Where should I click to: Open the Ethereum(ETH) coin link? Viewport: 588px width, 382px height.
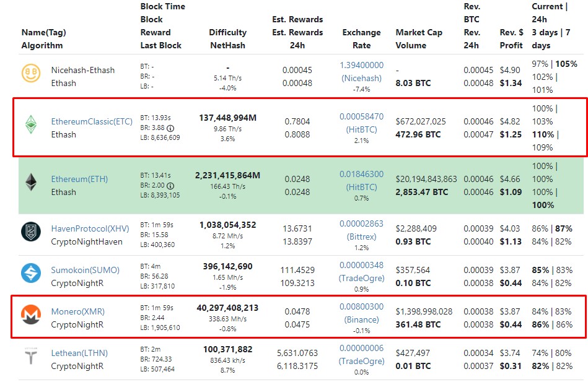(79, 179)
